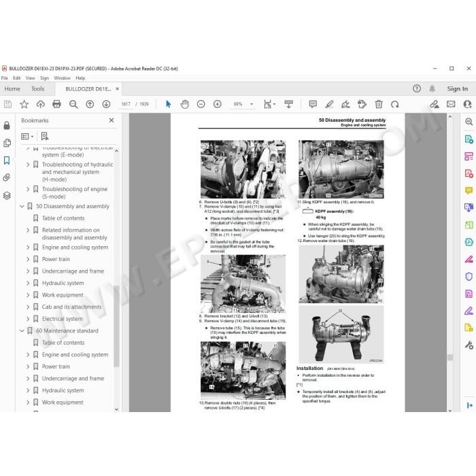Click the security lock icon in left sidebar
This screenshot has width=476, height=476.
pyautogui.click(x=7, y=125)
